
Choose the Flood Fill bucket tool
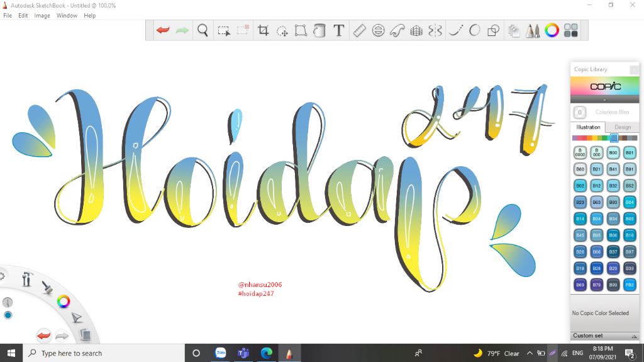click(x=319, y=30)
